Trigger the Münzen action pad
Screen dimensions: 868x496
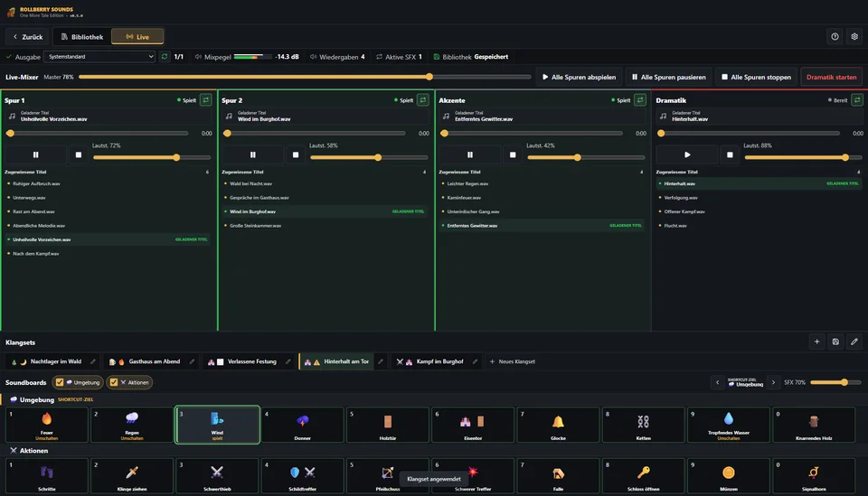coord(729,475)
